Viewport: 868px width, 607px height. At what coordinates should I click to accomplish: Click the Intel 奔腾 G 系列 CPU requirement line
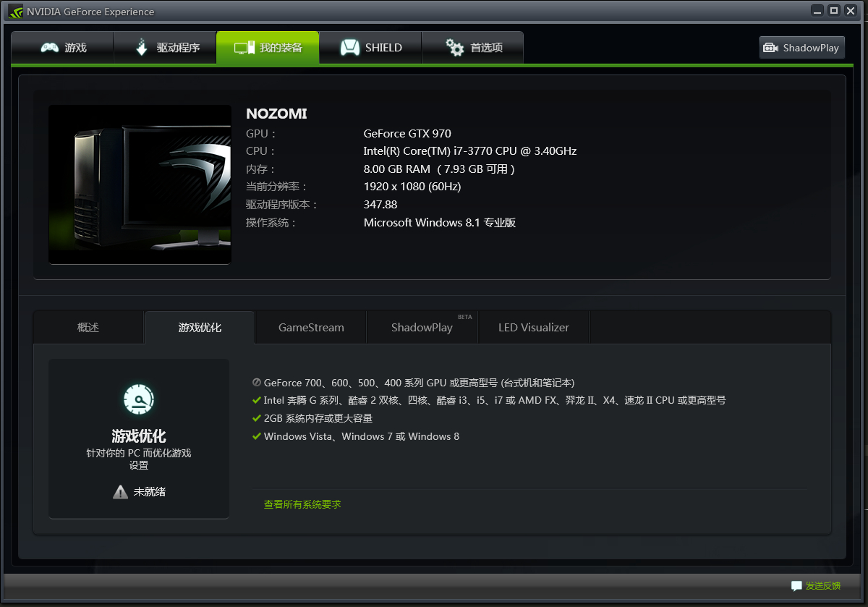click(x=495, y=400)
